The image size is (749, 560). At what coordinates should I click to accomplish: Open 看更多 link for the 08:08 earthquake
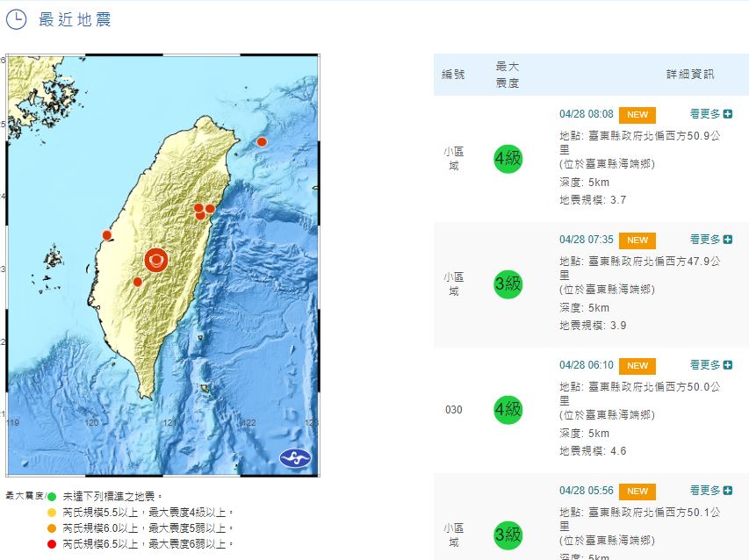point(705,114)
